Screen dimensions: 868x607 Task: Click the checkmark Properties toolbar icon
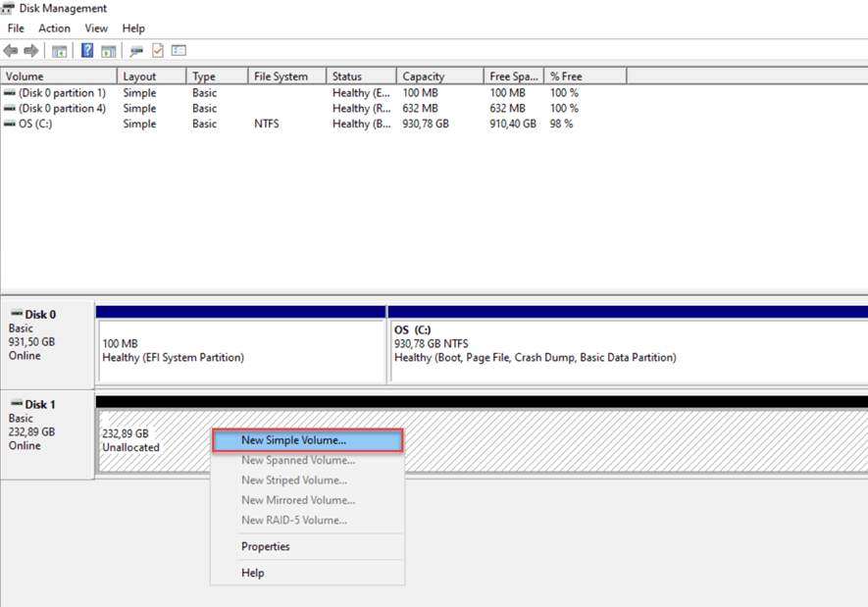pyautogui.click(x=157, y=51)
